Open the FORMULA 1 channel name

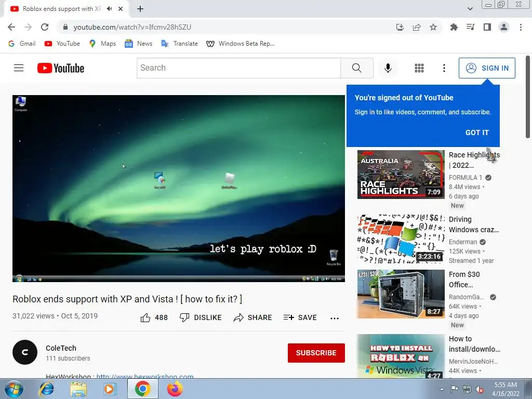(x=465, y=178)
